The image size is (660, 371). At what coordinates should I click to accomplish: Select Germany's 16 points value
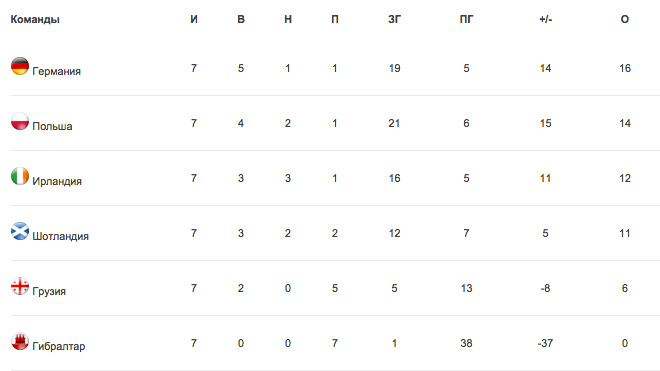click(x=625, y=68)
